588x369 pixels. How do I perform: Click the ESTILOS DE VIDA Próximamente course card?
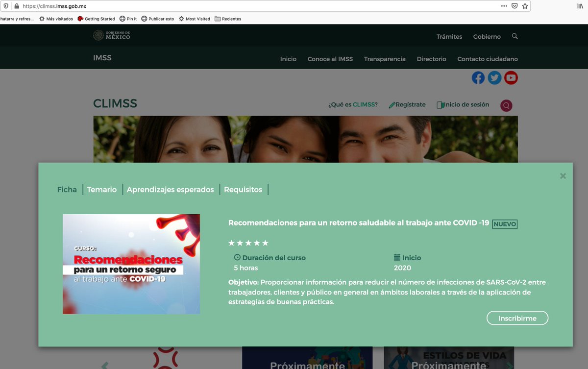coord(449,358)
